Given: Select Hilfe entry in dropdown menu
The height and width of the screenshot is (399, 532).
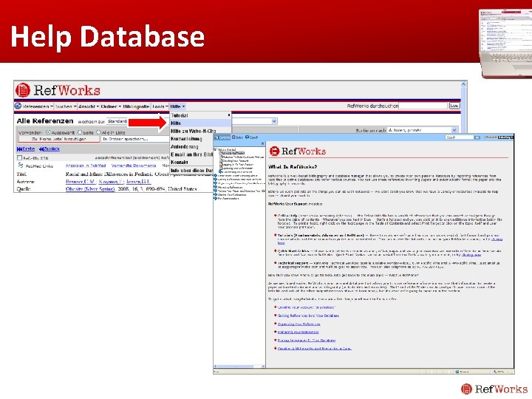Looking at the screenshot, I should click(x=200, y=123).
